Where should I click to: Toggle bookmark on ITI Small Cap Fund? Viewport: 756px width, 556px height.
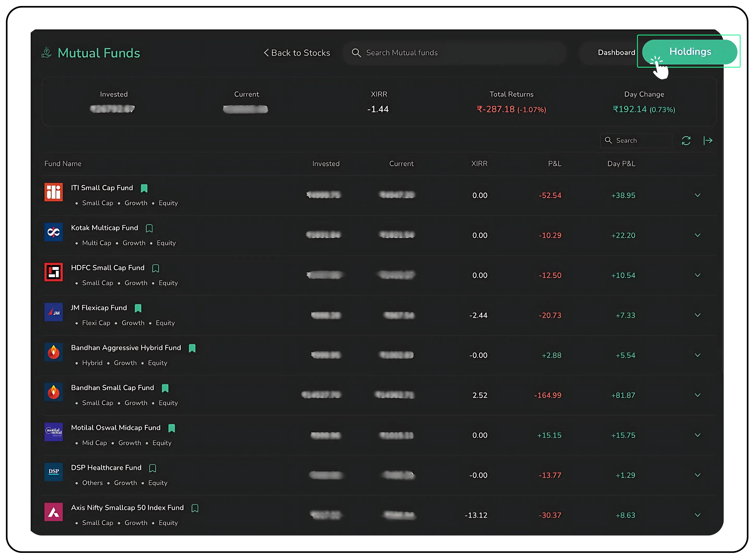[x=144, y=188]
